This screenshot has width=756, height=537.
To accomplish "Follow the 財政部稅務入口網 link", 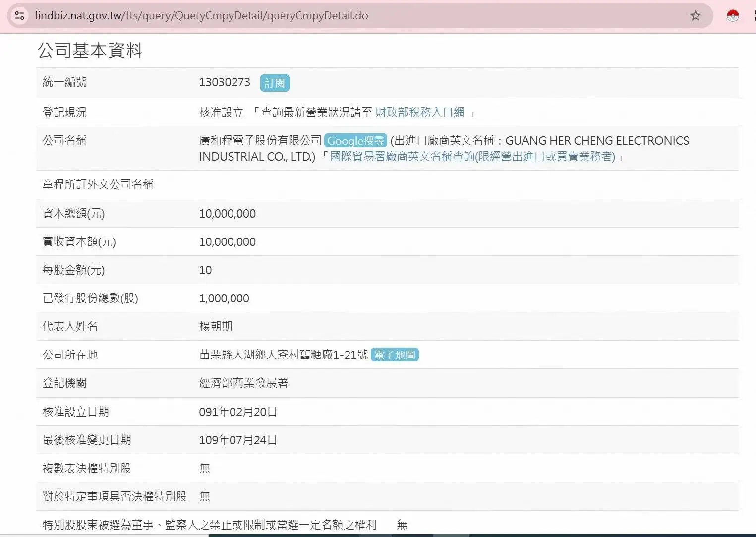I will coord(419,112).
